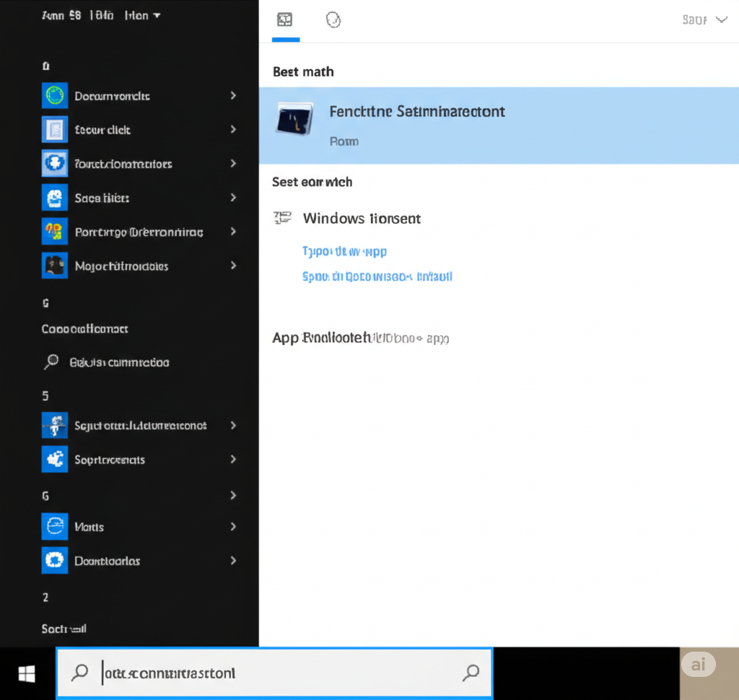Click the magnifier icon at search box left

pyautogui.click(x=79, y=673)
